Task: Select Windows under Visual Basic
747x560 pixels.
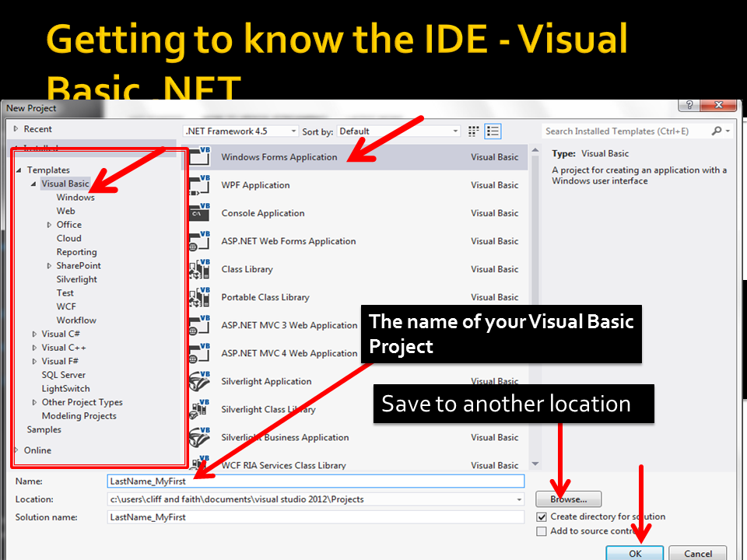Action: pyautogui.click(x=75, y=197)
